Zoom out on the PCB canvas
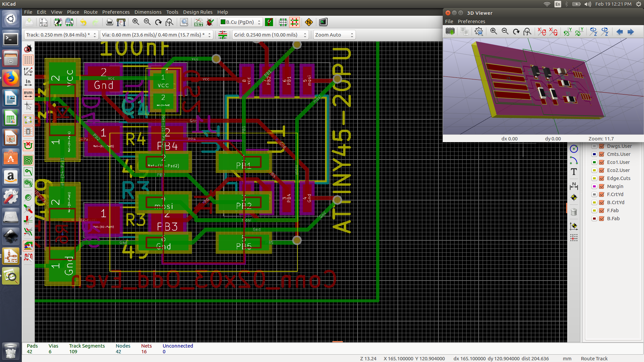 pos(147,22)
